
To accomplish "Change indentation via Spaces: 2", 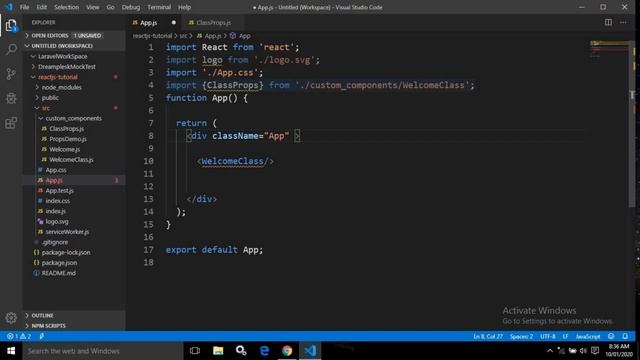I will [x=521, y=336].
